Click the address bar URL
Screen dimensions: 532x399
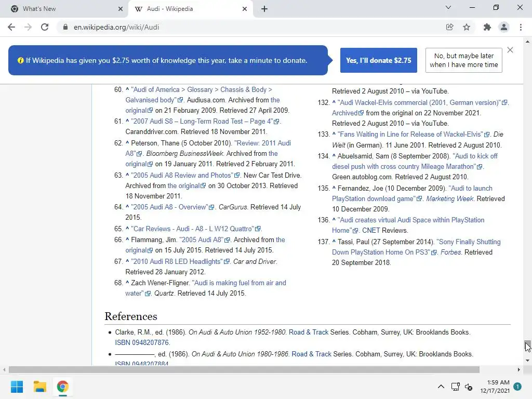point(116,27)
